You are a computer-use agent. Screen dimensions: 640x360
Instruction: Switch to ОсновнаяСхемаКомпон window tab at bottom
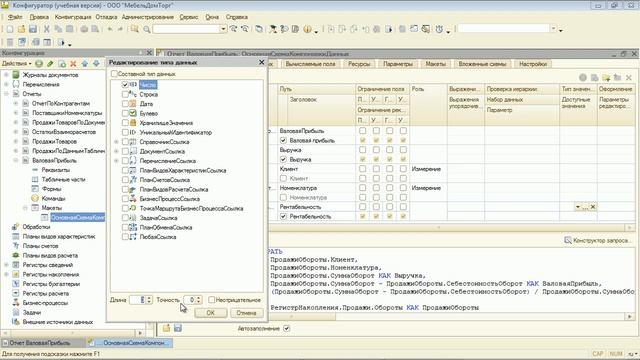tap(130, 343)
